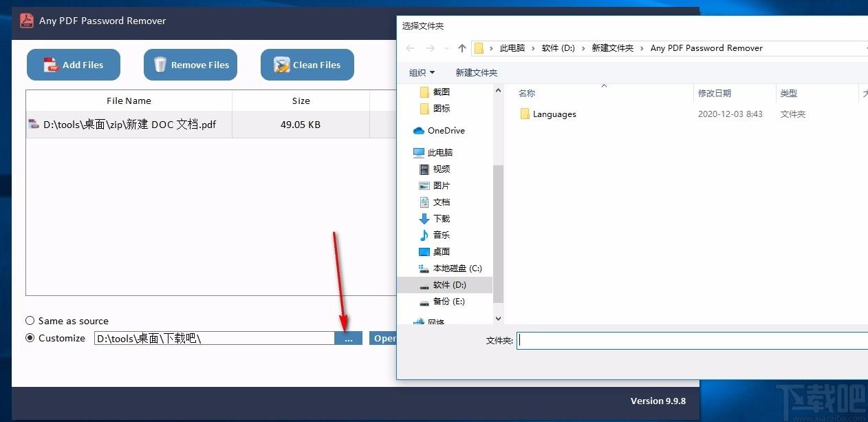868x422 pixels.
Task: Click Any PDF Password Remover breadcrumb segment
Action: [706, 48]
